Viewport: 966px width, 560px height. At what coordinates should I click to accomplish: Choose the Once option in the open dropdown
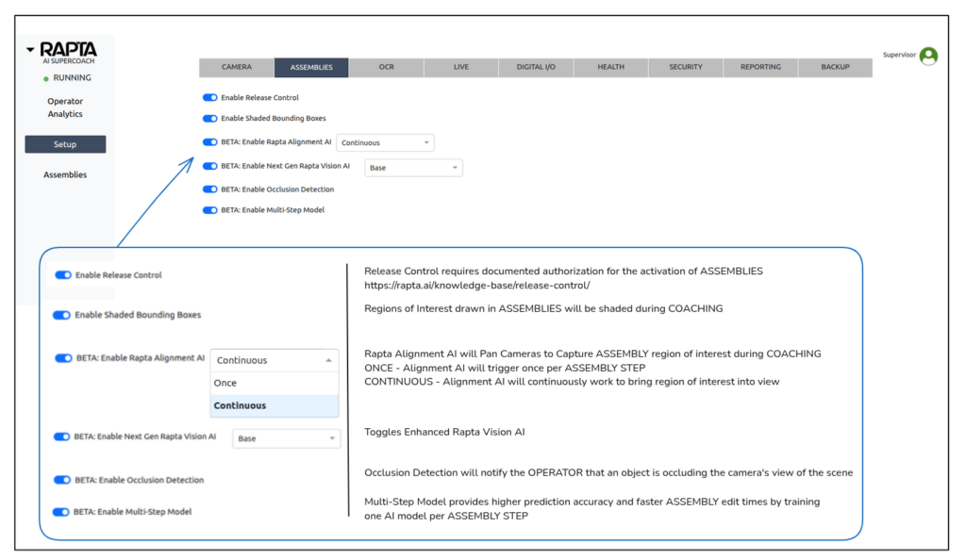(275, 383)
